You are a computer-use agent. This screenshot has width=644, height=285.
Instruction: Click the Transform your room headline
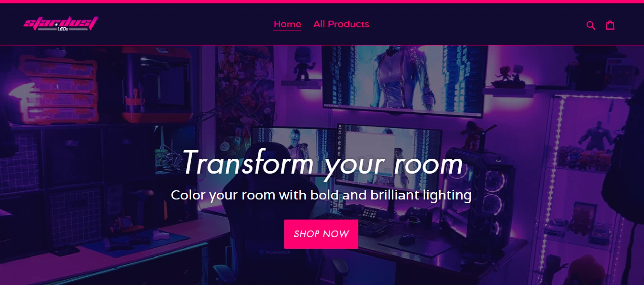[x=322, y=163]
